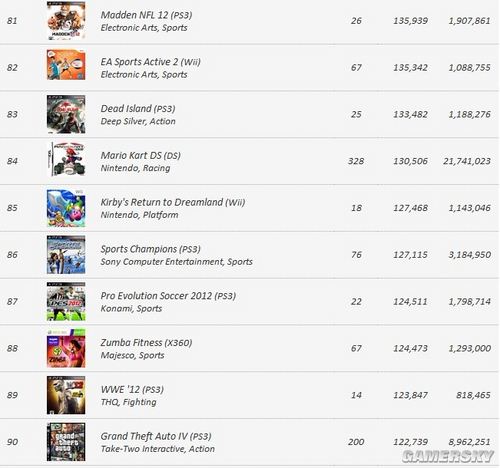This screenshot has width=500, height=468.
Task: Select the Dead Island cover image
Action: 66,114
